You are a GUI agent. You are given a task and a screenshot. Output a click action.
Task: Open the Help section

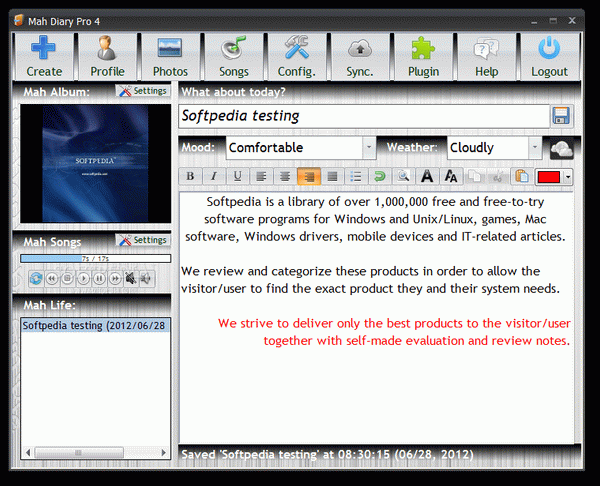[486, 56]
